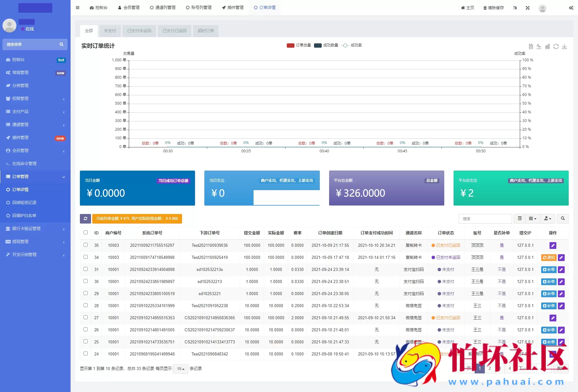Open the columns visibility dropdown above the table
Screen dimensions: 578x392
(x=532, y=219)
